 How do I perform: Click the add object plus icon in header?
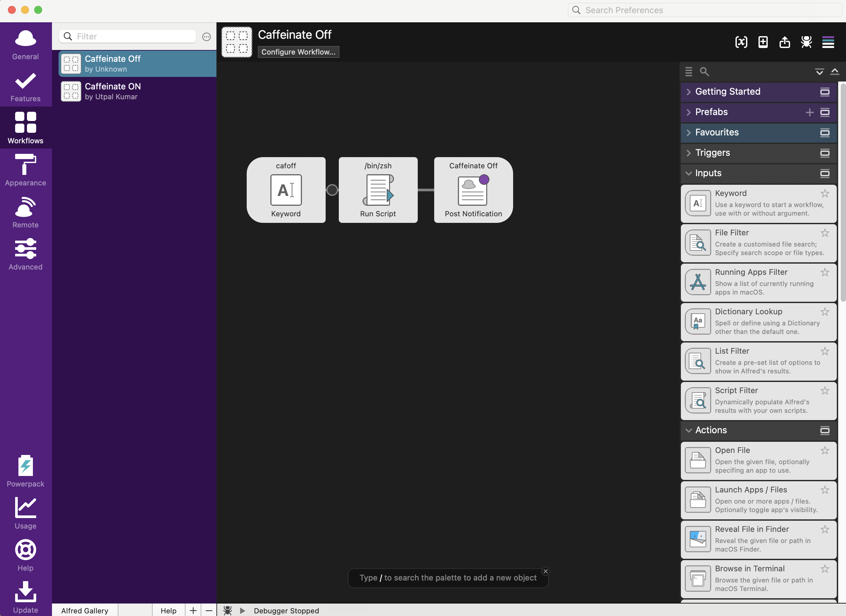click(x=763, y=42)
